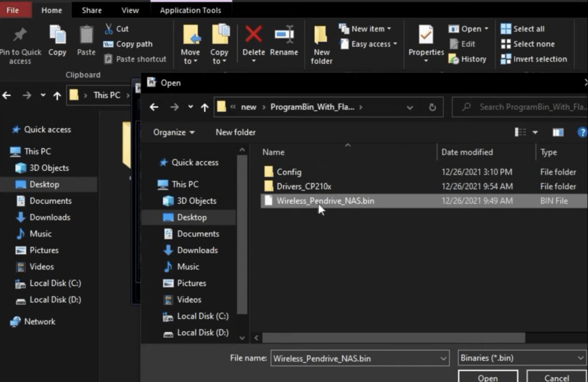This screenshot has width=588, height=382.
Task: Switch to the View ribbon tab
Action: click(130, 10)
